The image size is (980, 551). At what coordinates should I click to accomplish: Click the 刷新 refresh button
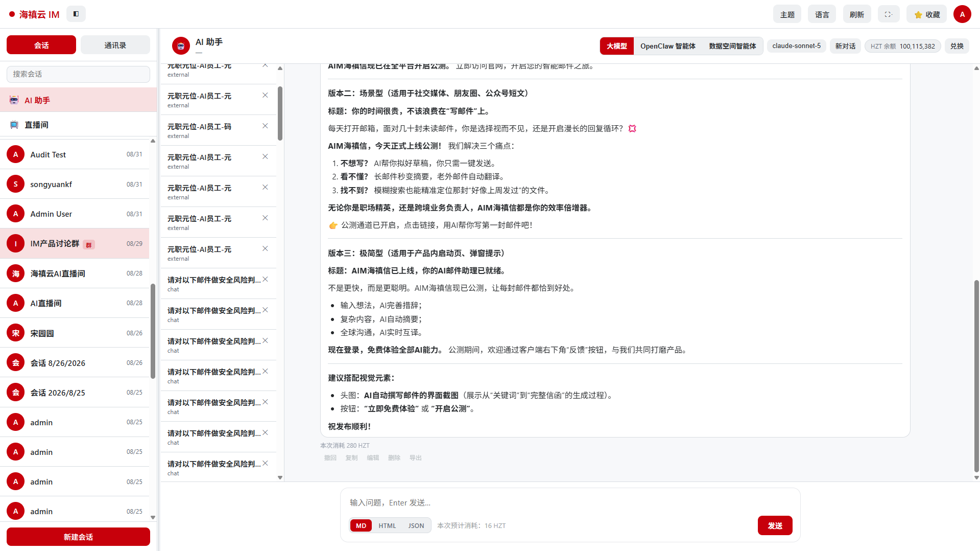[856, 14]
